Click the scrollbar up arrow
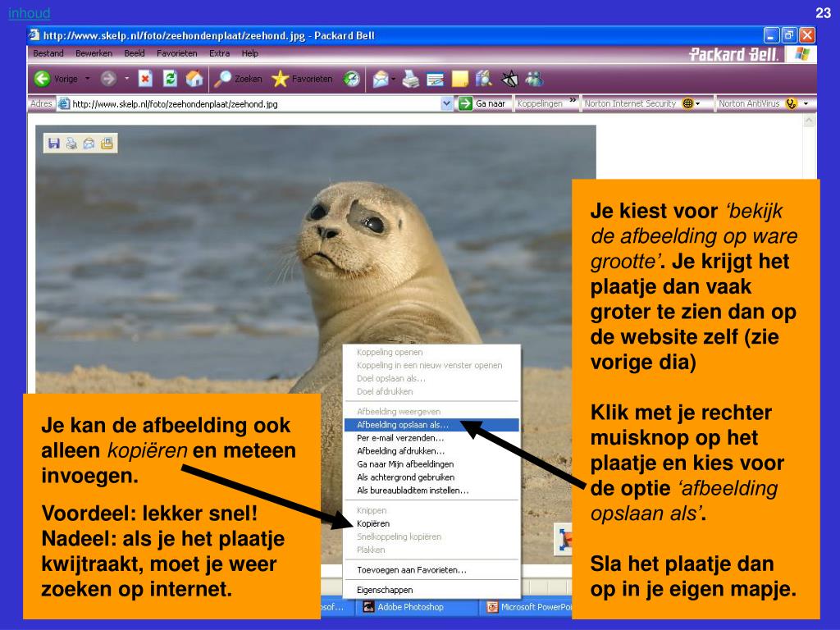 809,121
